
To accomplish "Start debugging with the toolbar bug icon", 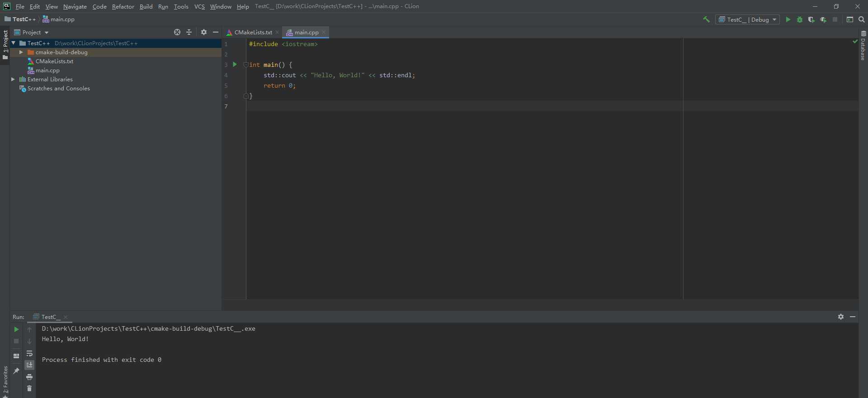I will click(x=800, y=19).
